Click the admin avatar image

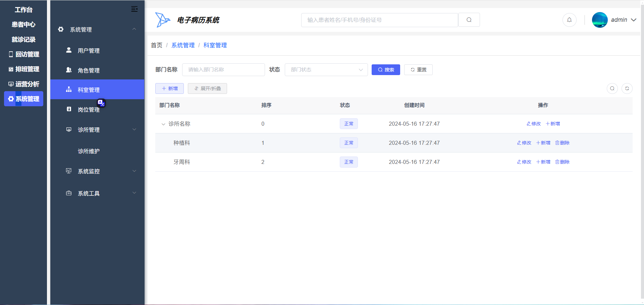(600, 20)
